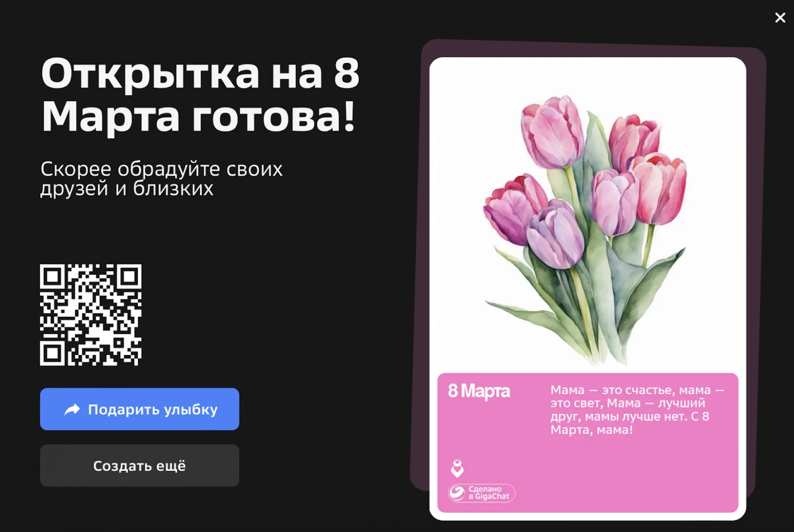
Task: Click the heading "Открытка на 8 Марта готова!"
Action: 201,95
